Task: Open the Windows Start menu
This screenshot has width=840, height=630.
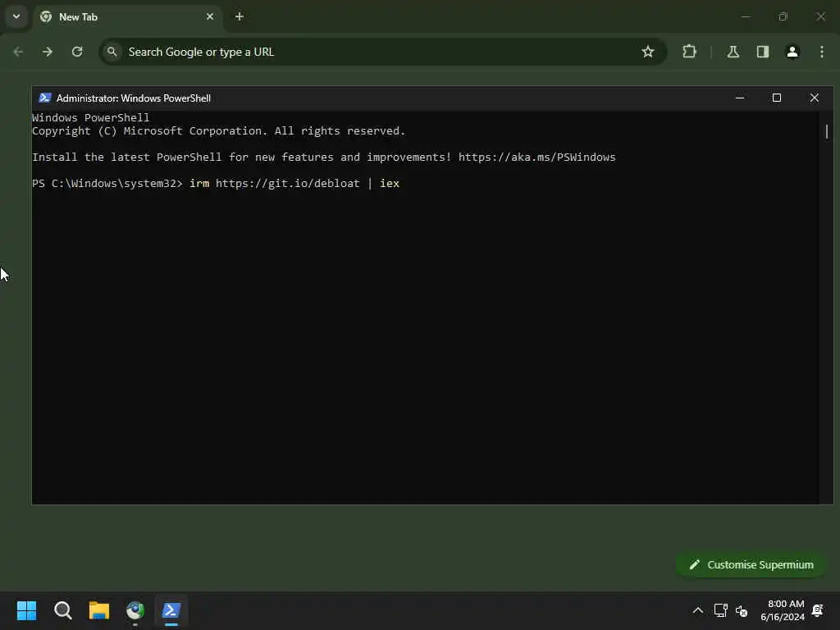Action: point(26,610)
